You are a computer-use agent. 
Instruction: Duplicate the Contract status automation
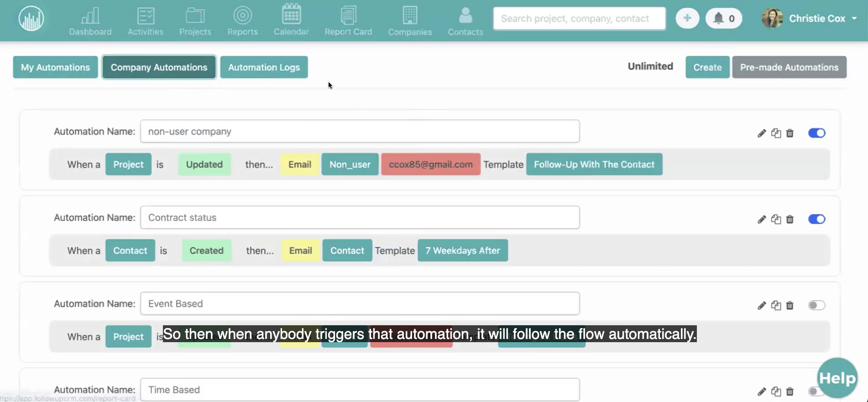776,219
